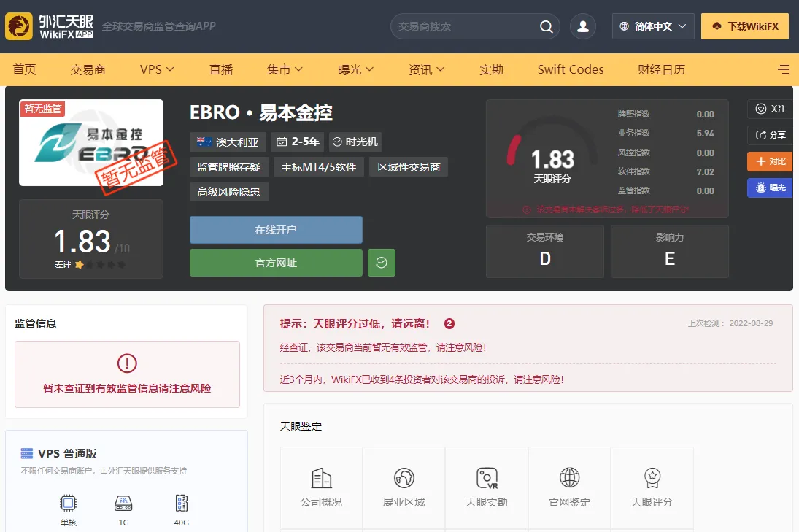
Task: Click the 公司概况 building icon
Action: pos(321,478)
